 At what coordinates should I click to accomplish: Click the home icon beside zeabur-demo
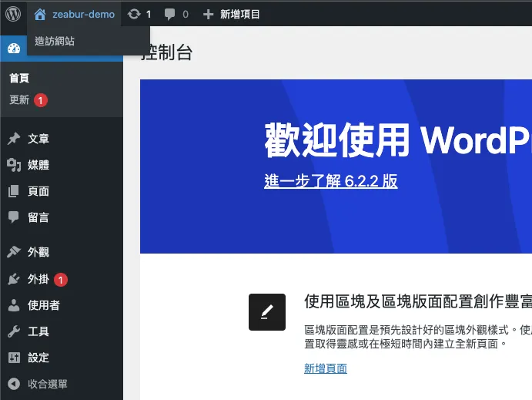(40, 15)
